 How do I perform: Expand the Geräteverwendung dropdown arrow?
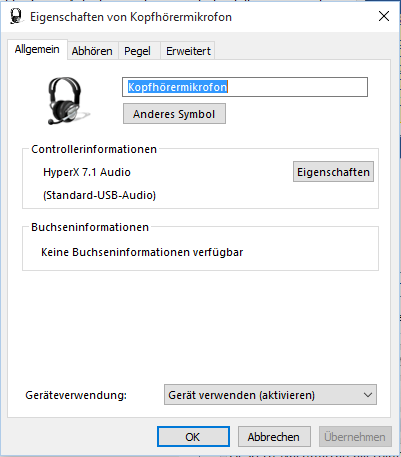tap(368, 395)
